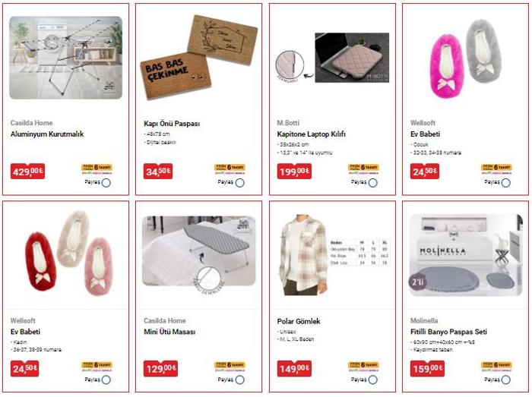Select Paylaş circle on Polar Gömlek card

[x=373, y=380]
